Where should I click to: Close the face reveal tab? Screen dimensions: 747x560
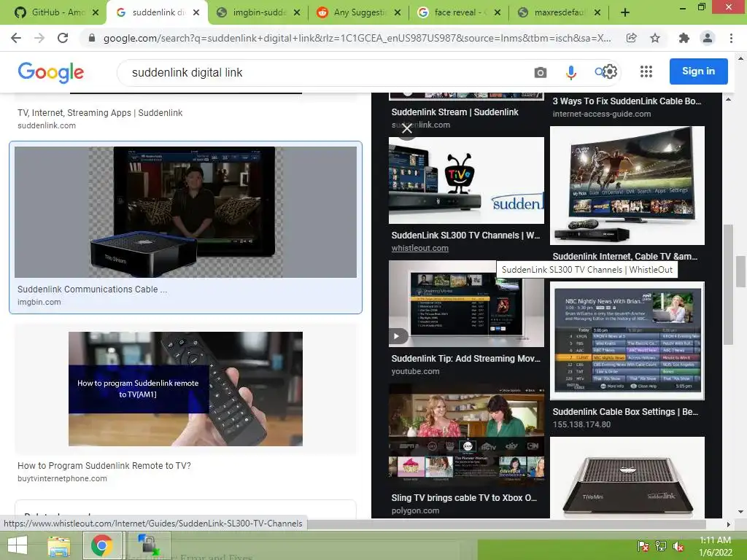[498, 12]
